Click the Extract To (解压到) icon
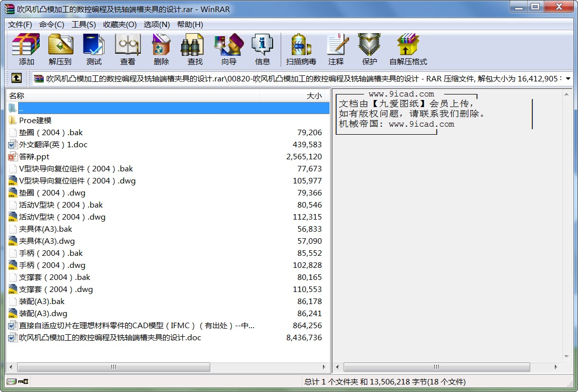Screen dimensions: 578x392 60,49
